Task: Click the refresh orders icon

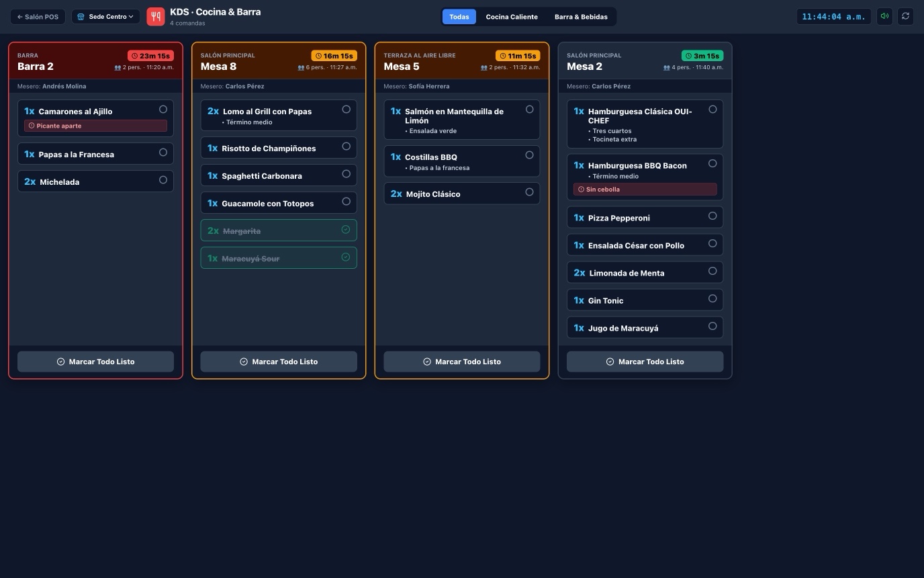Action: [905, 16]
